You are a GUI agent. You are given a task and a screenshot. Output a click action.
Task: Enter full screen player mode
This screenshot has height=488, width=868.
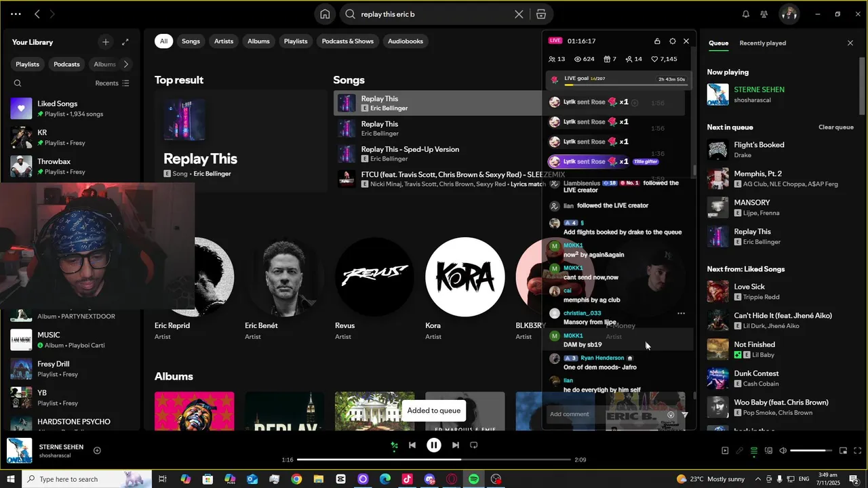point(857,451)
